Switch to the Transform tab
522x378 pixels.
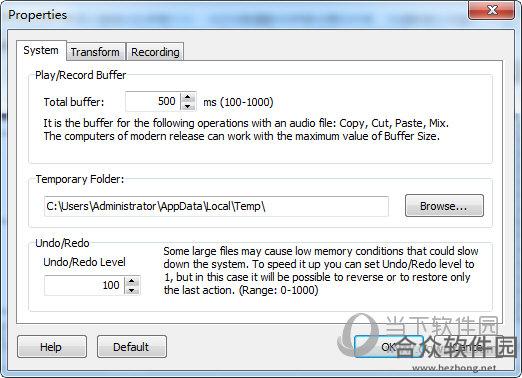pos(95,52)
